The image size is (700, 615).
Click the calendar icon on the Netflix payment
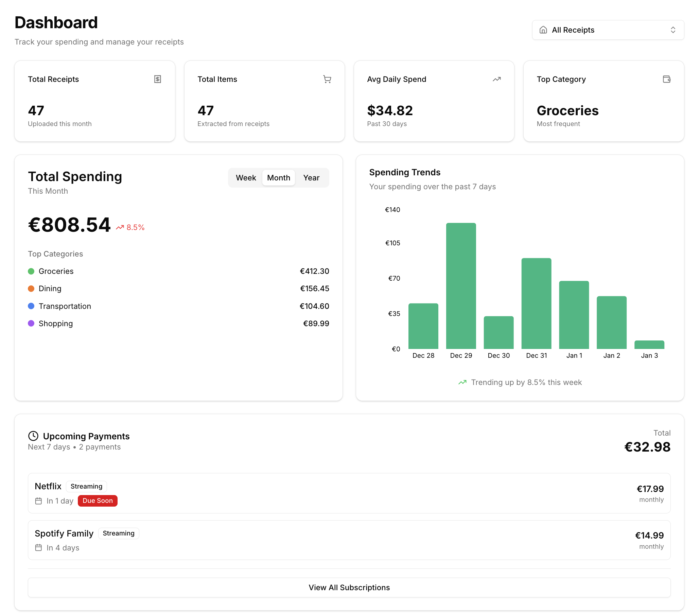[x=39, y=500]
